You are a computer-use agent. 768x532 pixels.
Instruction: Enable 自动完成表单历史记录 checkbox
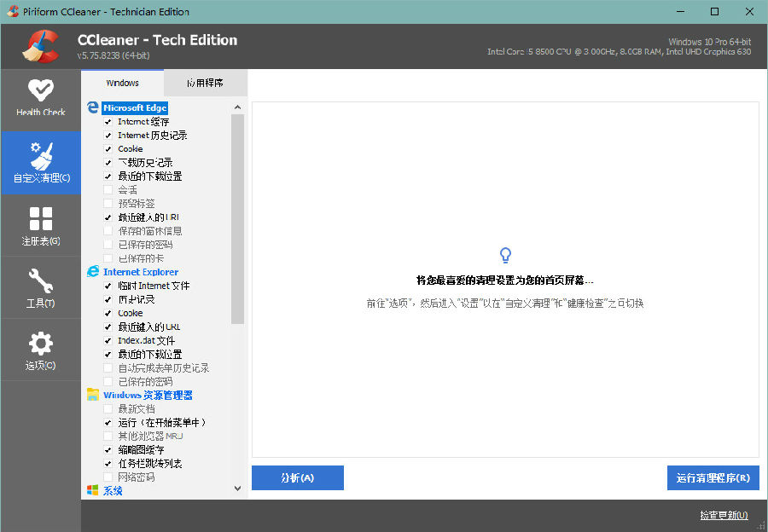(108, 368)
